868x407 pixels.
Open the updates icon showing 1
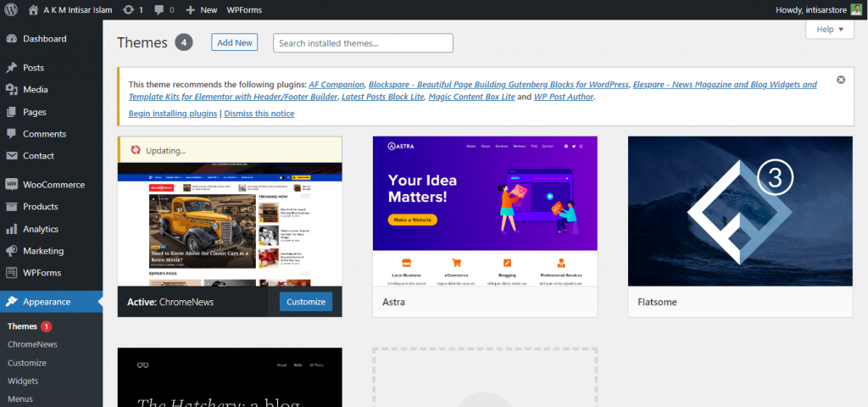[129, 10]
